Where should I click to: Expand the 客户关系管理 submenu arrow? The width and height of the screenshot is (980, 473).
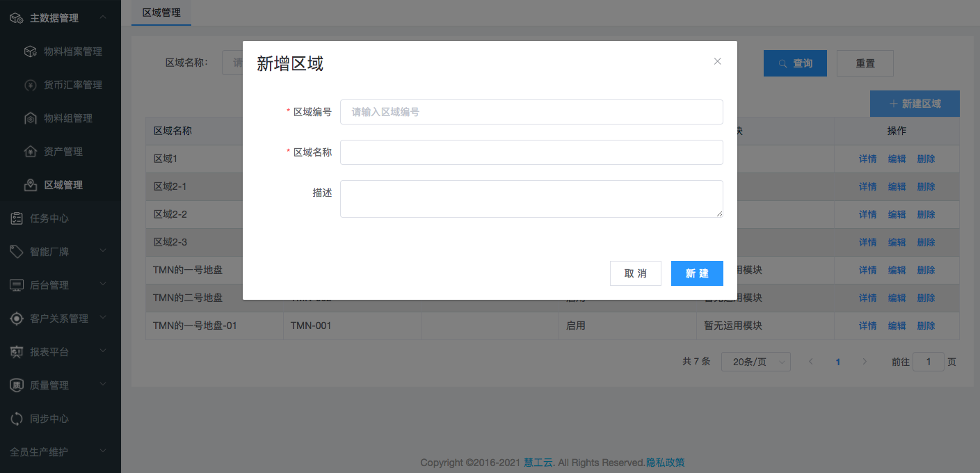tap(103, 318)
